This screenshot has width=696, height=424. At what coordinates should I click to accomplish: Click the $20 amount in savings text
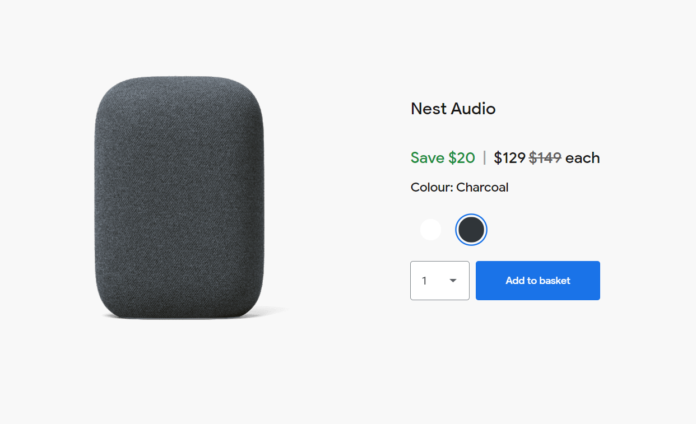point(462,158)
